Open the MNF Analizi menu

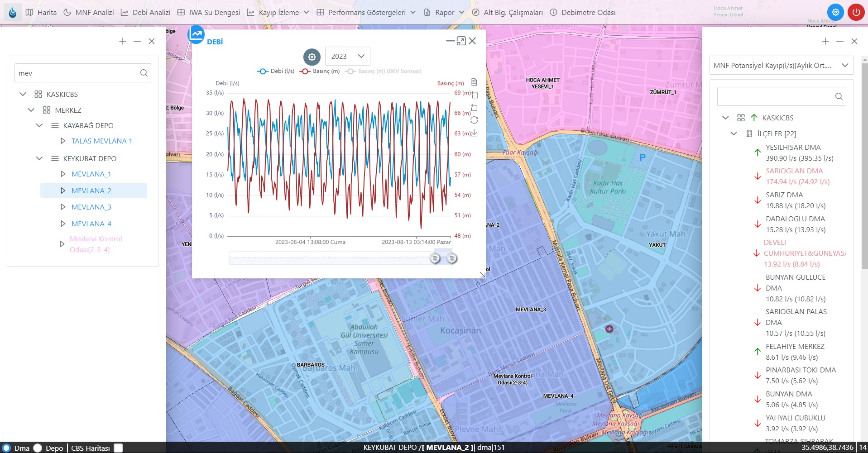[x=89, y=13]
